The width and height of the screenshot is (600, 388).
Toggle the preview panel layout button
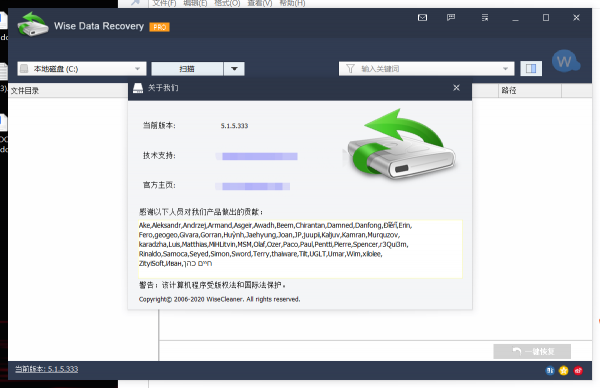pos(531,69)
